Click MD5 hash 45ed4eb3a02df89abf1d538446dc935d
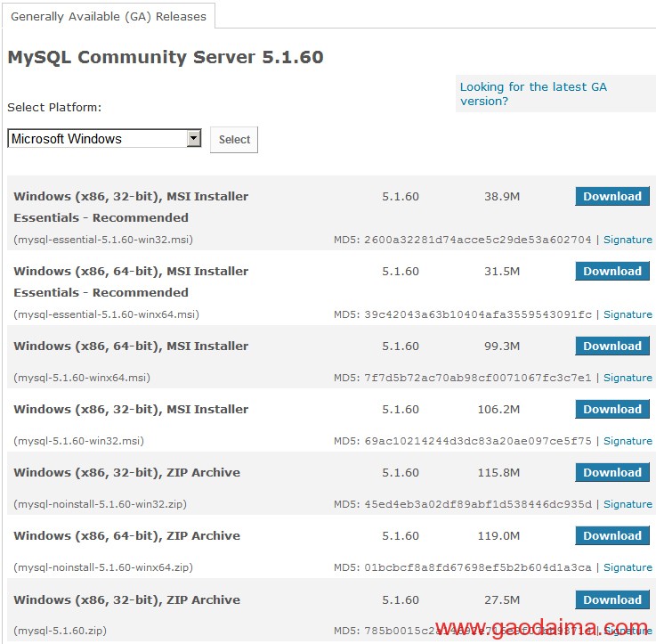The height and width of the screenshot is (644, 656). (478, 504)
